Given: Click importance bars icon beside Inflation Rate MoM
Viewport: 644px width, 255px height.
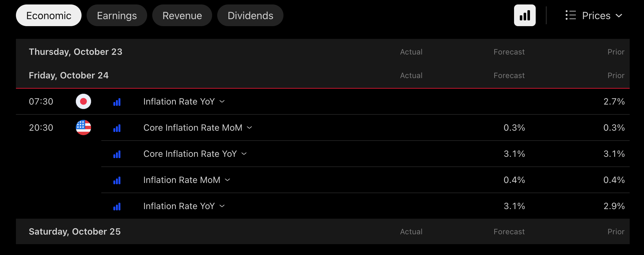Looking at the screenshot, I should click(x=117, y=180).
